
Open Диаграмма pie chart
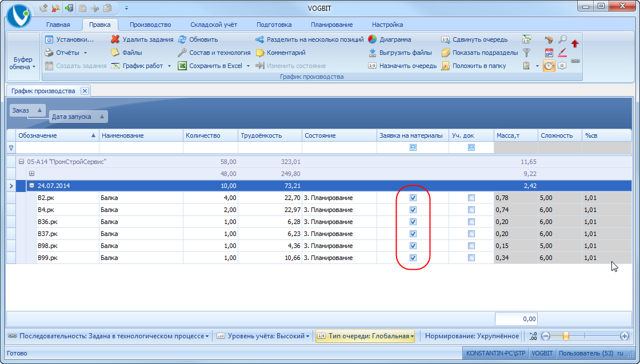390,39
